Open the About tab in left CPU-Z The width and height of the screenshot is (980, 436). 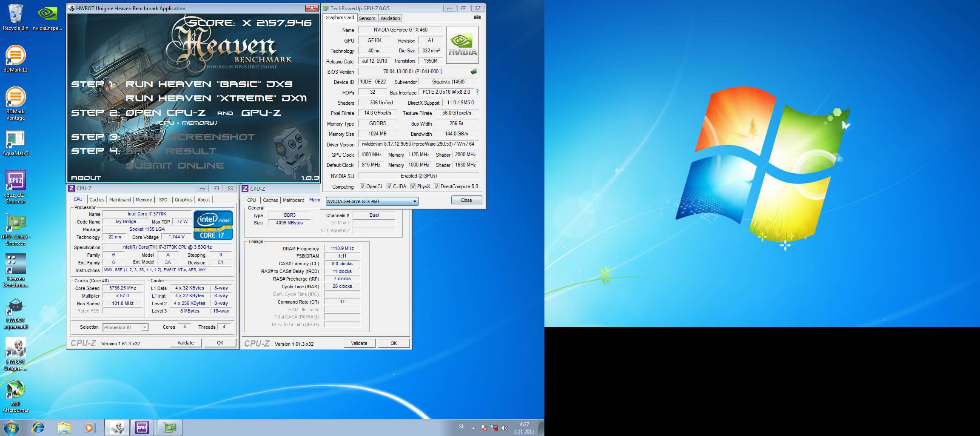(204, 200)
